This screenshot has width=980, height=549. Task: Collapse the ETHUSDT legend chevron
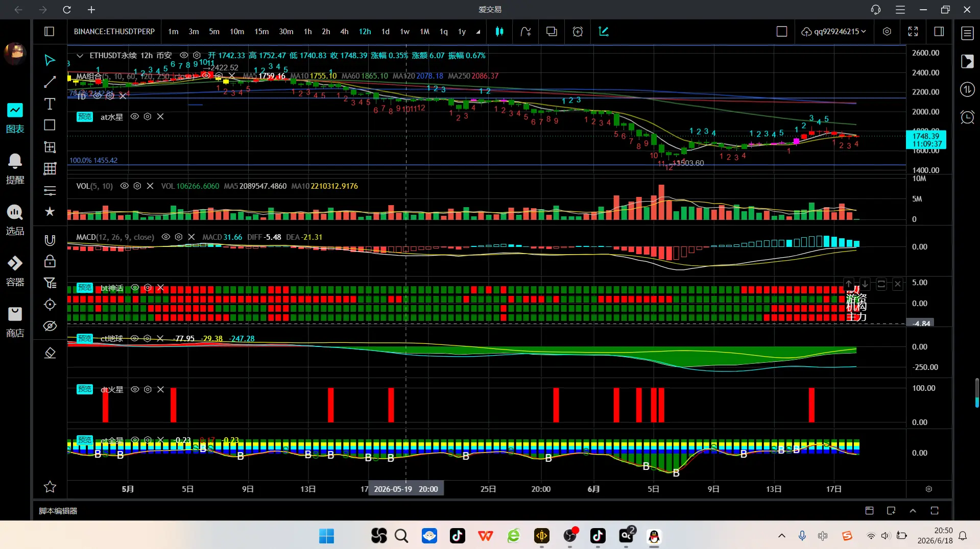click(80, 56)
